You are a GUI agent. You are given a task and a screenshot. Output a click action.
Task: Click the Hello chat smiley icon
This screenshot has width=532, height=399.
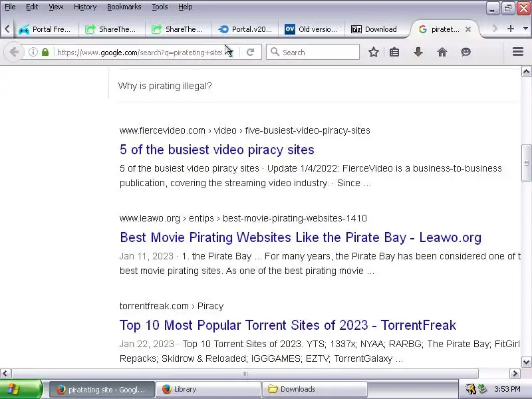pyautogui.click(x=466, y=53)
